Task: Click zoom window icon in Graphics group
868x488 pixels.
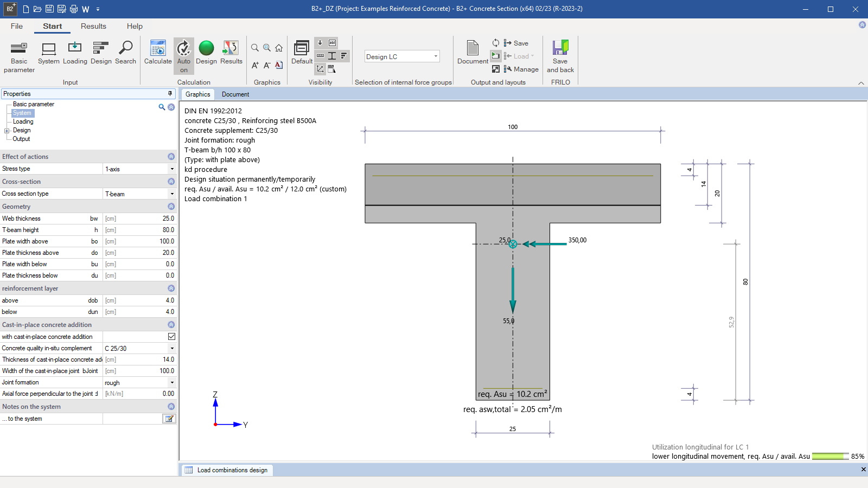Action: click(x=267, y=48)
